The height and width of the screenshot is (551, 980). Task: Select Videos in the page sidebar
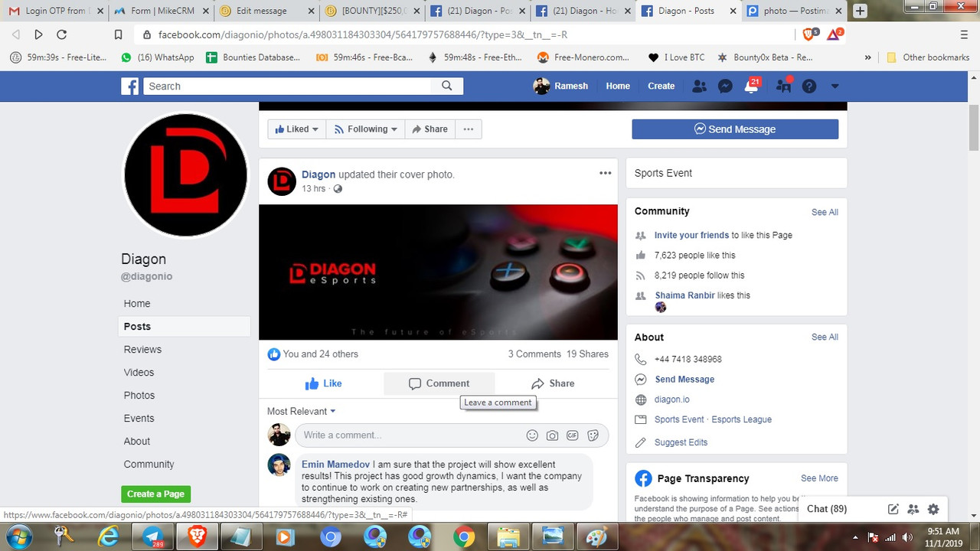139,373
